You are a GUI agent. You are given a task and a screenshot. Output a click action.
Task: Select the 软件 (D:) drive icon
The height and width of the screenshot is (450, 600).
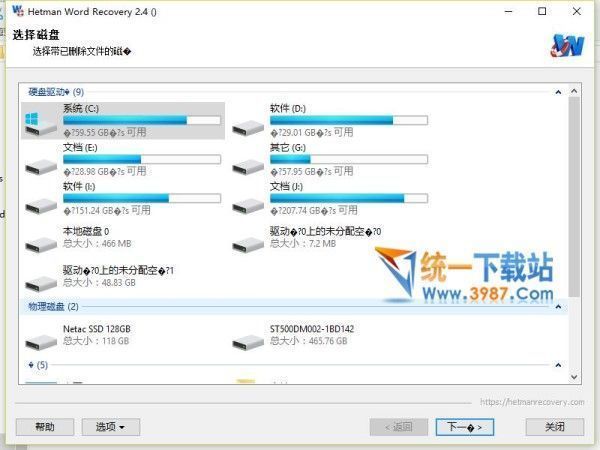point(247,124)
